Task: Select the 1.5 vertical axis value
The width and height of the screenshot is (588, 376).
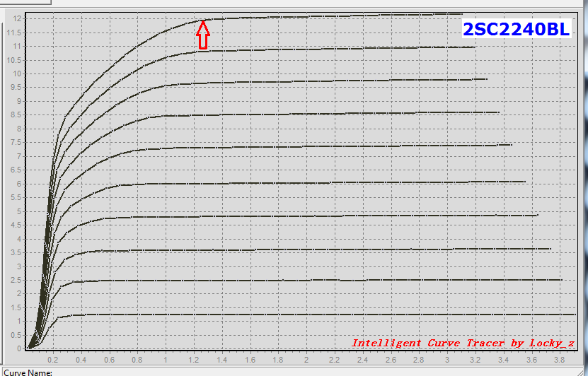Action: [17, 308]
